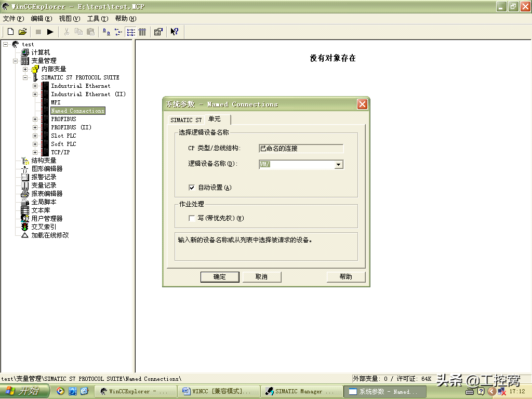Click the 取消 button

point(261,277)
